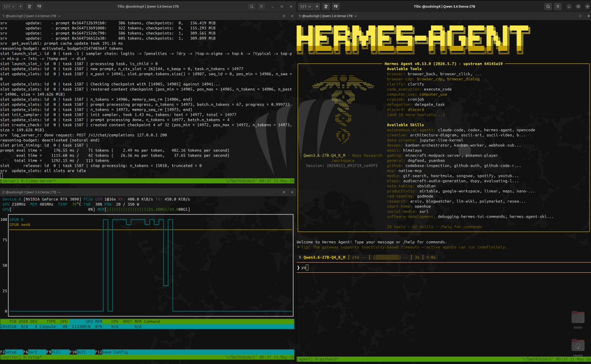Maximize the Hermes Agent terminal pane

pyautogui.click(x=580, y=16)
